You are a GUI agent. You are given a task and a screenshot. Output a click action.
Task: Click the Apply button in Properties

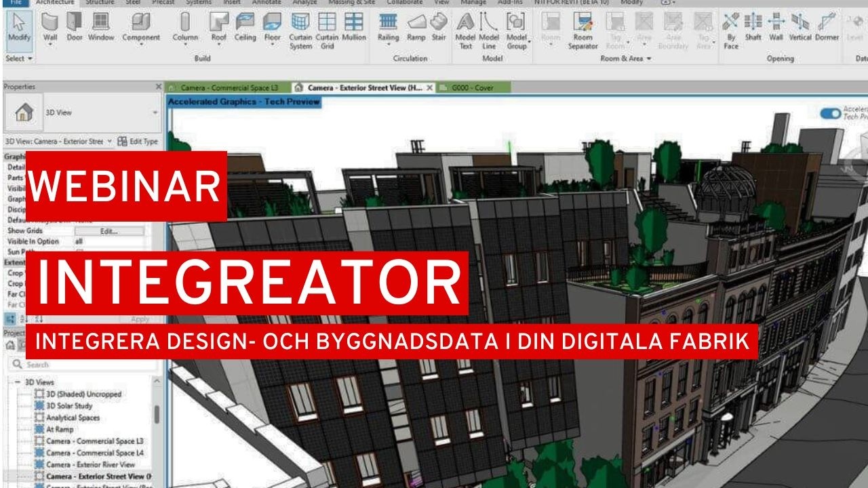(140, 319)
